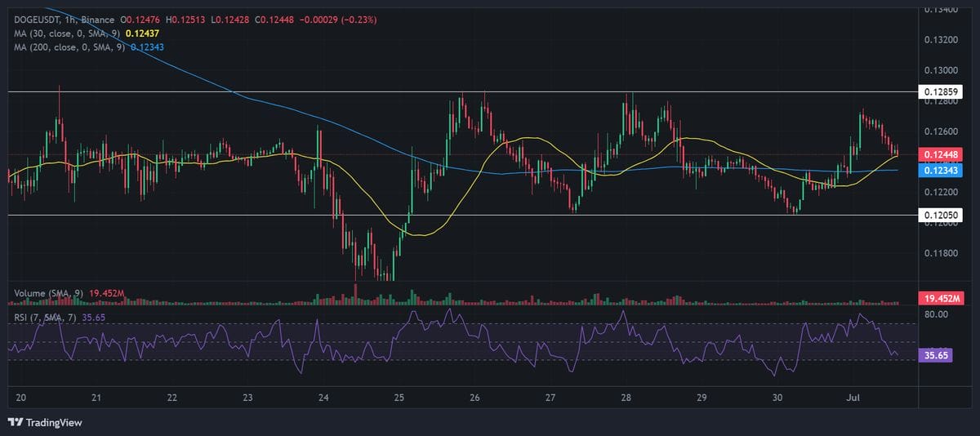Click date 27 on time axis

pyautogui.click(x=550, y=398)
